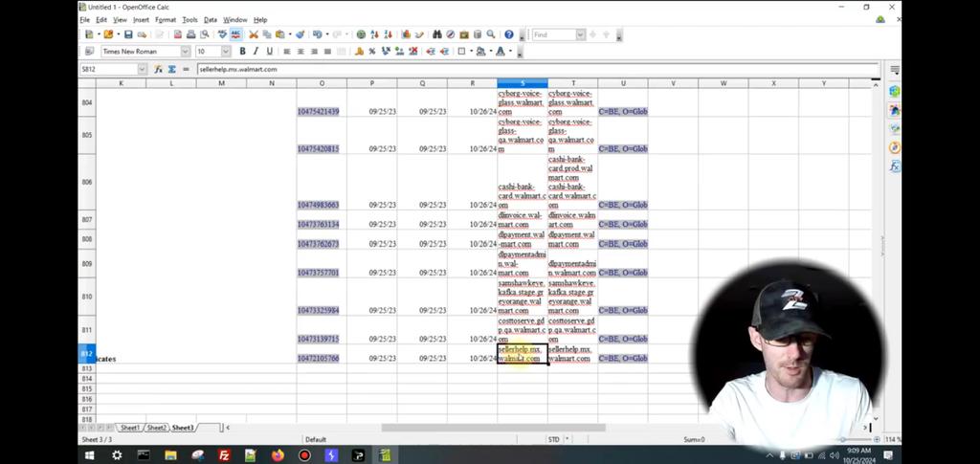Expand the Find toolbar history dropdown
The height and width of the screenshot is (464, 980).
tap(581, 35)
